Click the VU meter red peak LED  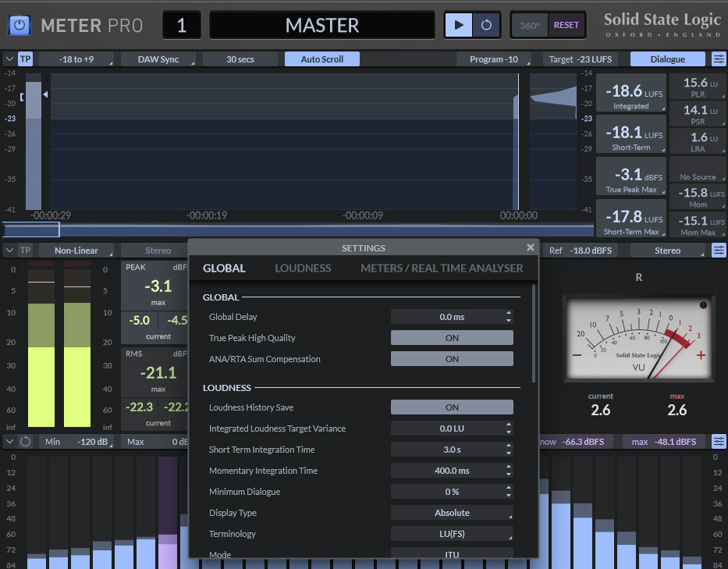coord(703,305)
